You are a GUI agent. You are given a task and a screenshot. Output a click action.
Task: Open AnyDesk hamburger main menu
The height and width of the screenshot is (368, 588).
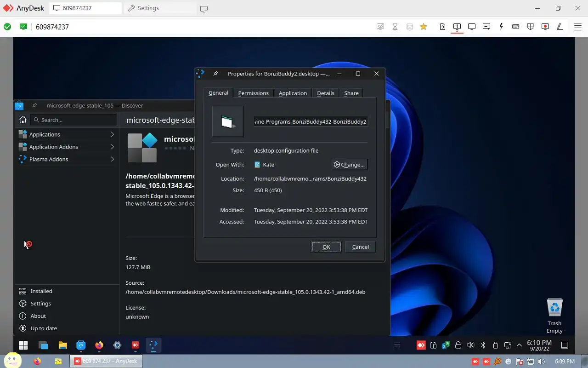click(x=578, y=27)
